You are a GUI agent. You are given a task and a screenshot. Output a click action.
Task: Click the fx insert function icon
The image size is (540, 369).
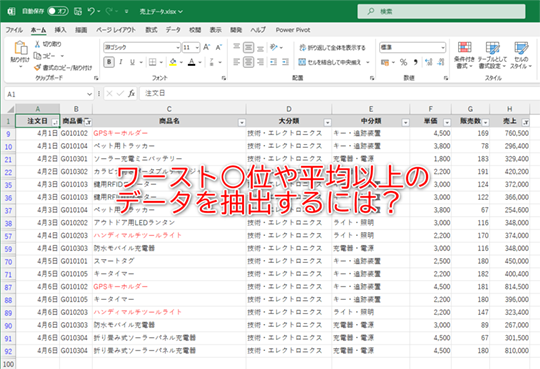coord(132,94)
